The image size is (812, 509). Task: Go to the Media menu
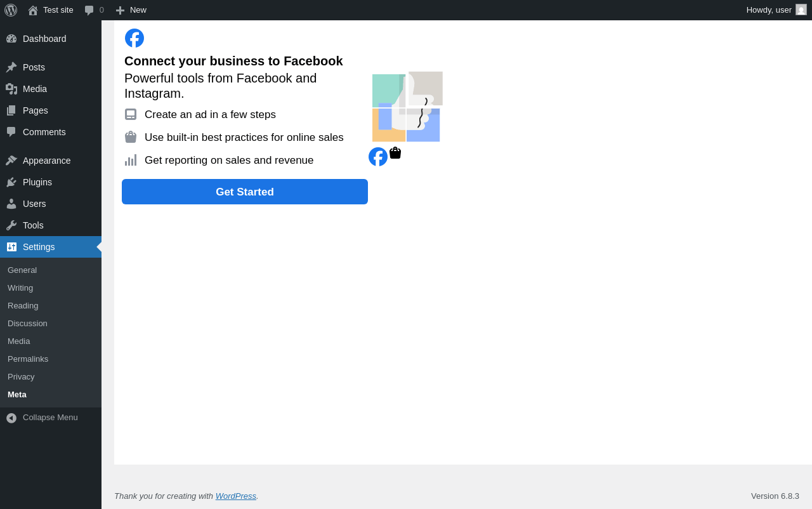[x=51, y=89]
